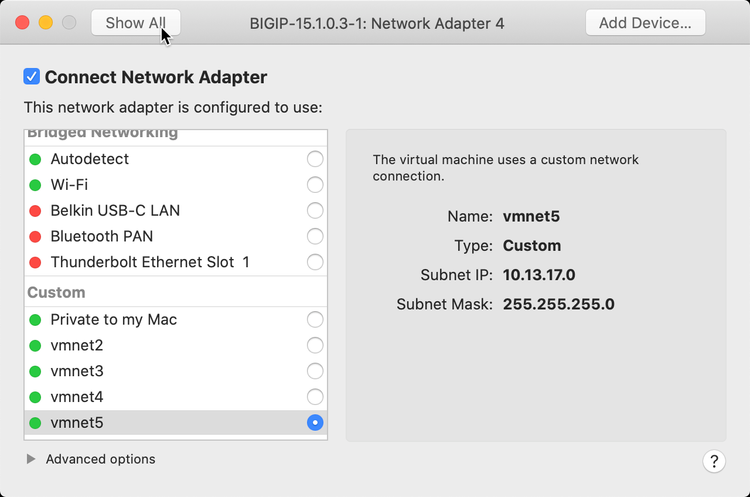Expand the Advanced options disclosure triangle
Image resolution: width=750 pixels, height=497 pixels.
(x=31, y=459)
